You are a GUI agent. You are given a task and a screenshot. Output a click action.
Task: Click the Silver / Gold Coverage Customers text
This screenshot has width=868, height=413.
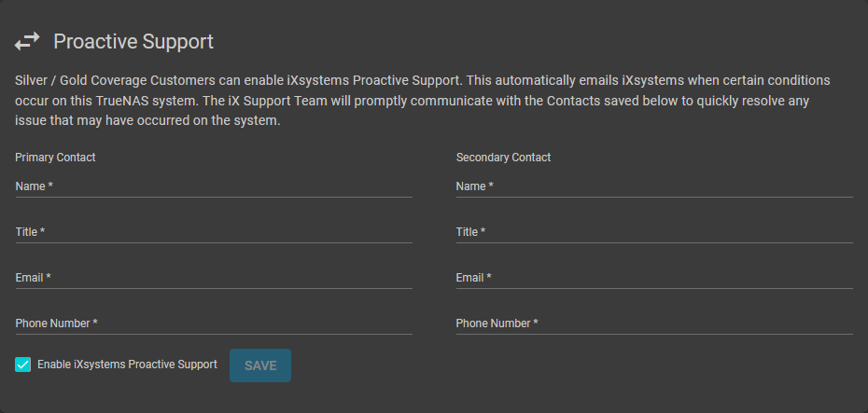click(x=117, y=81)
